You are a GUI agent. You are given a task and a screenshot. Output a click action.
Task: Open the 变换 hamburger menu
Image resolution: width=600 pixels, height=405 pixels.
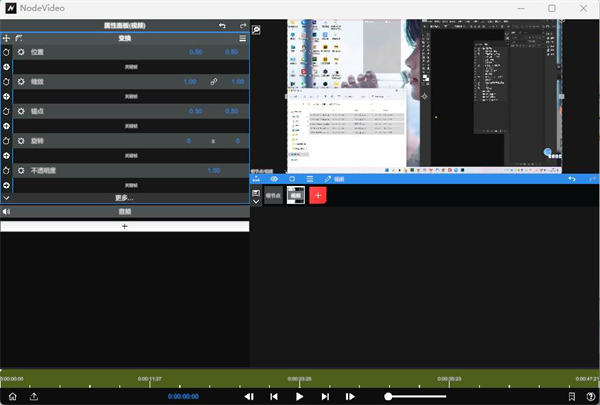(242, 37)
